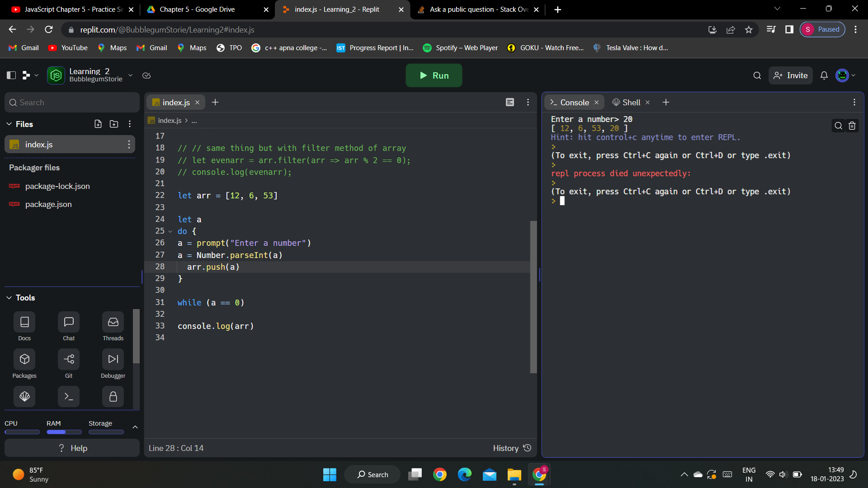Open the Replit tools menu icon beside sidebar toggle
Viewport: 868px width, 488px height.
coord(30,75)
